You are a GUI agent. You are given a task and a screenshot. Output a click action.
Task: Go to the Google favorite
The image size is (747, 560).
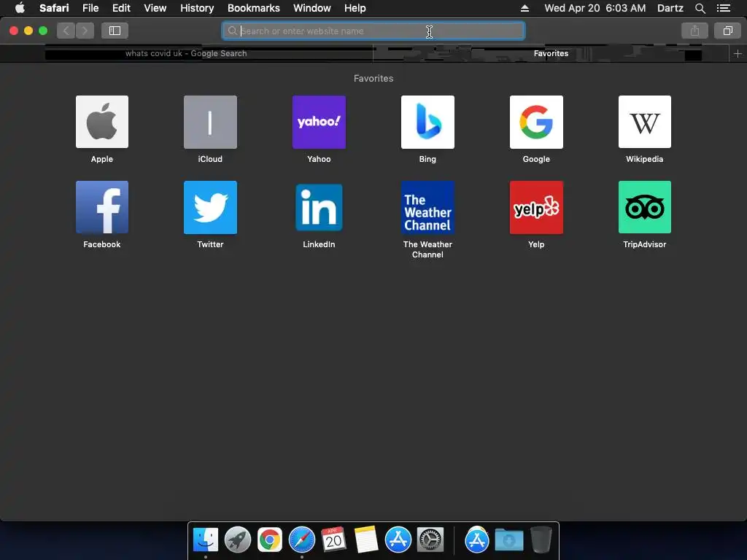click(x=536, y=122)
